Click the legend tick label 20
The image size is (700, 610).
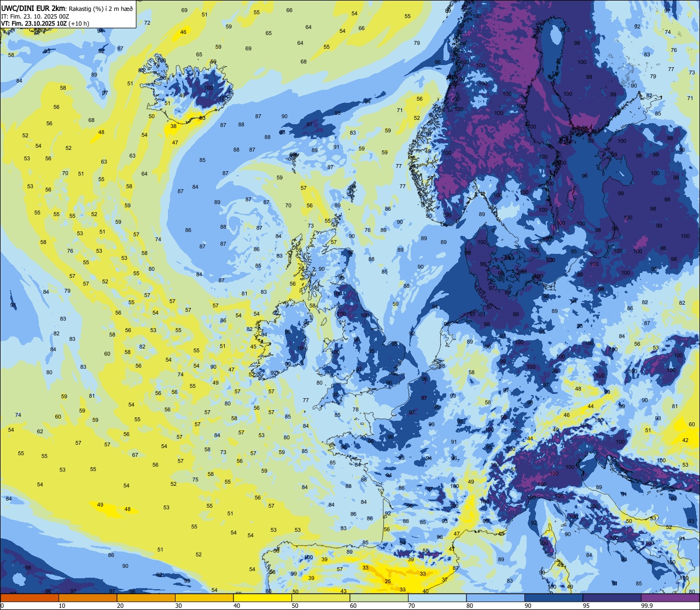[x=120, y=606]
